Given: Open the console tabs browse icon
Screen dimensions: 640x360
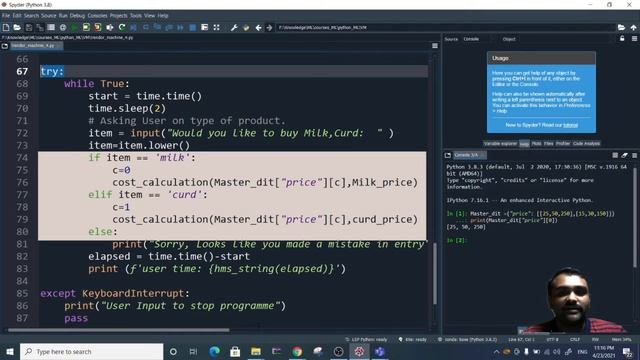Looking at the screenshot, I should click(448, 155).
